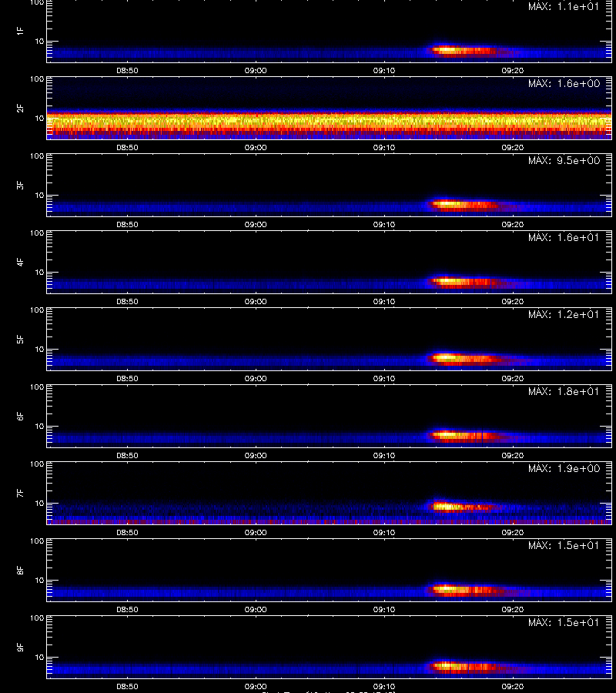
Task: Click the 10 y-axis label of panel 5F
Action: (x=40, y=349)
